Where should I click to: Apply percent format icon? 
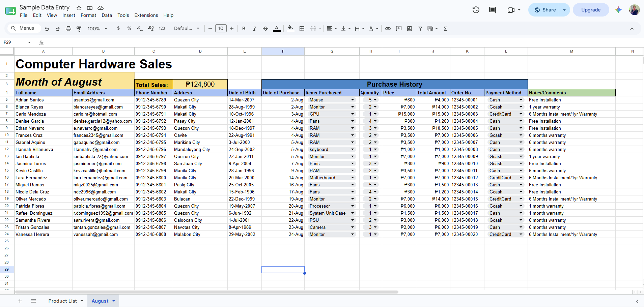(129, 28)
